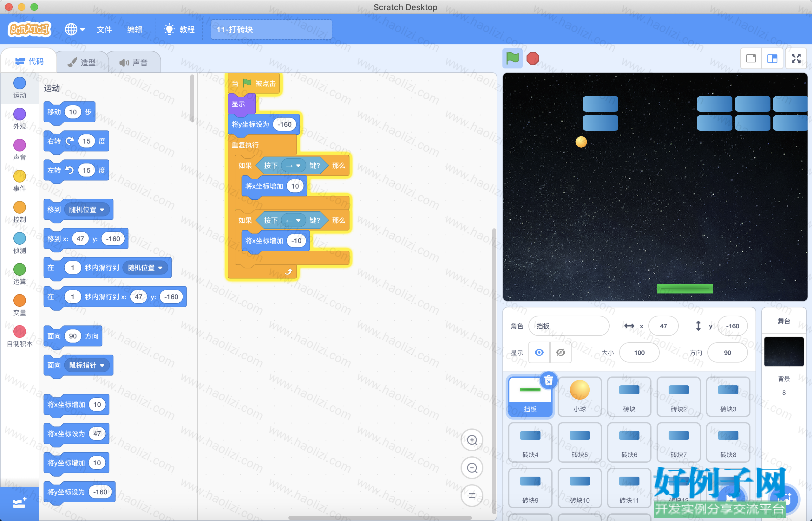Stop the project with red stop button

(x=533, y=58)
